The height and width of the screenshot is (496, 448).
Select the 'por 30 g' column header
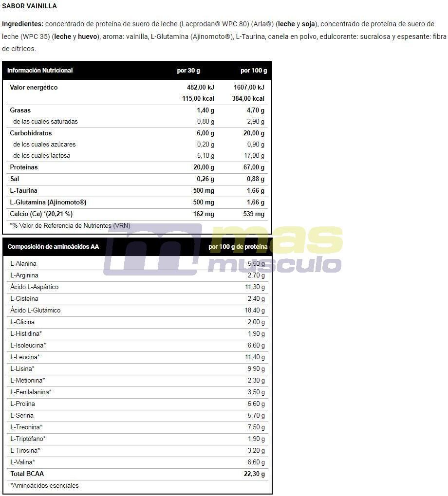(188, 70)
